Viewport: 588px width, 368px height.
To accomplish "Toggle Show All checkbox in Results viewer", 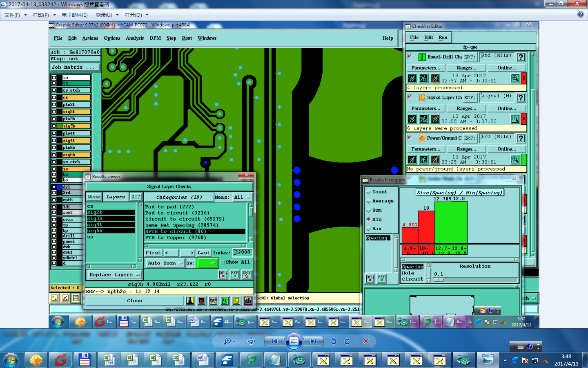I will 223,263.
